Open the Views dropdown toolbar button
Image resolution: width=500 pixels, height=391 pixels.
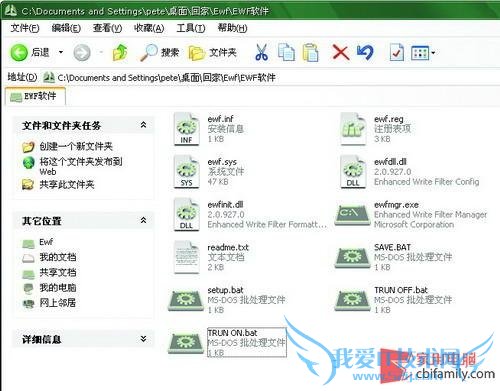[423, 53]
